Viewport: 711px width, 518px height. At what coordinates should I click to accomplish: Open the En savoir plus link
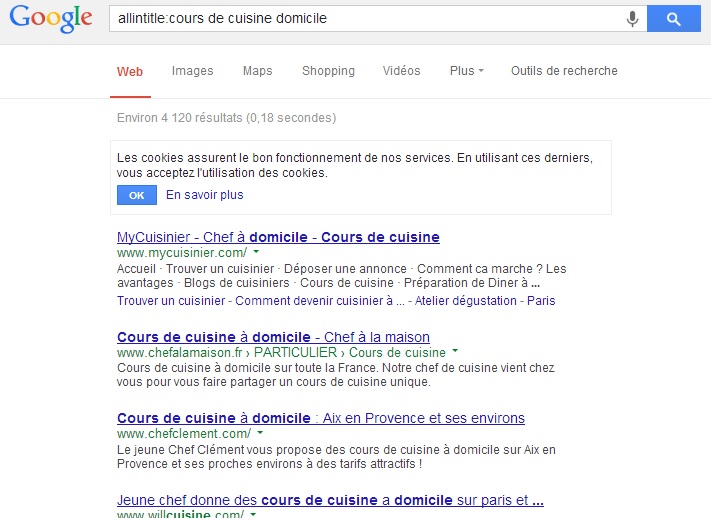tap(205, 195)
